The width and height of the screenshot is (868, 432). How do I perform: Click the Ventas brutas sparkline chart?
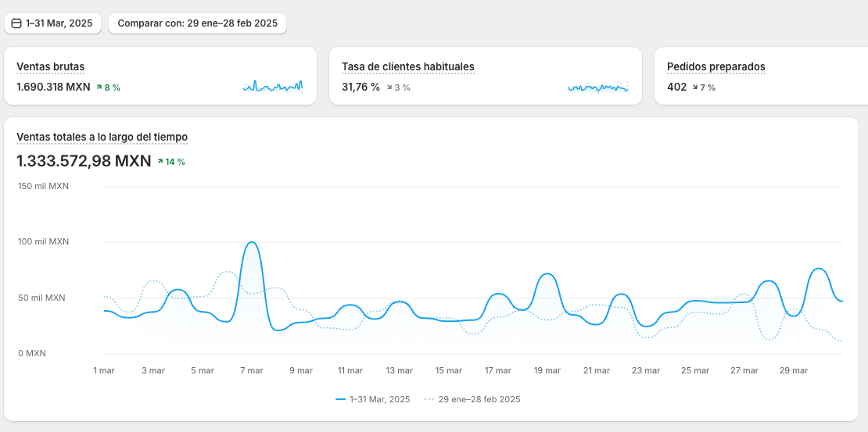[272, 87]
